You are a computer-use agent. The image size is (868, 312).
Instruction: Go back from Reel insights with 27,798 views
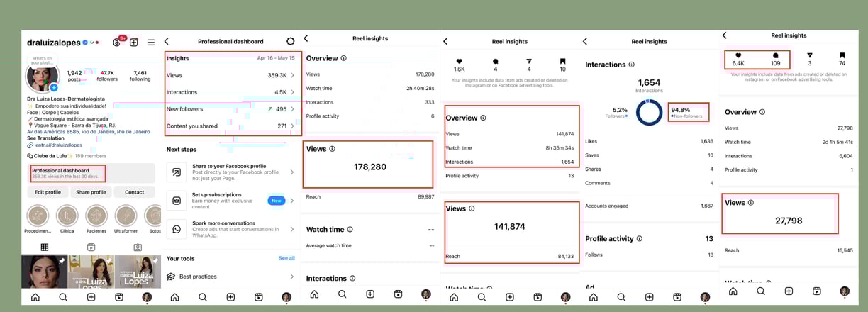(x=724, y=35)
